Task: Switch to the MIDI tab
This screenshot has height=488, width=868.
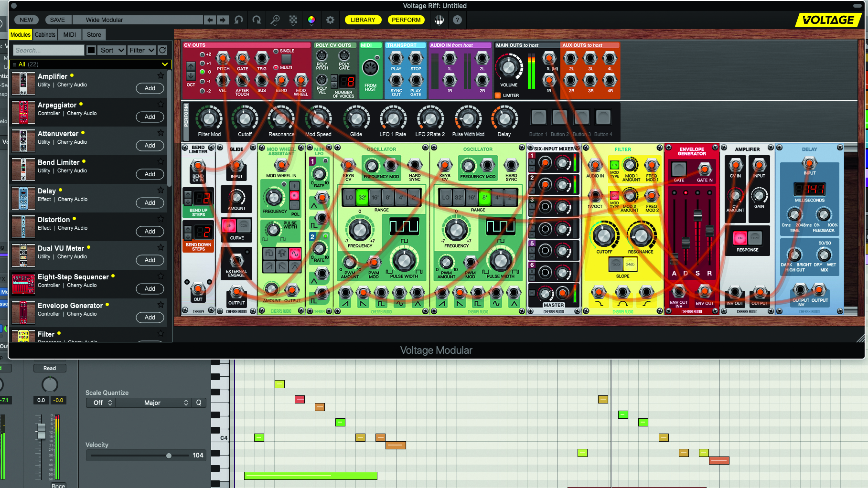Action: (x=70, y=34)
